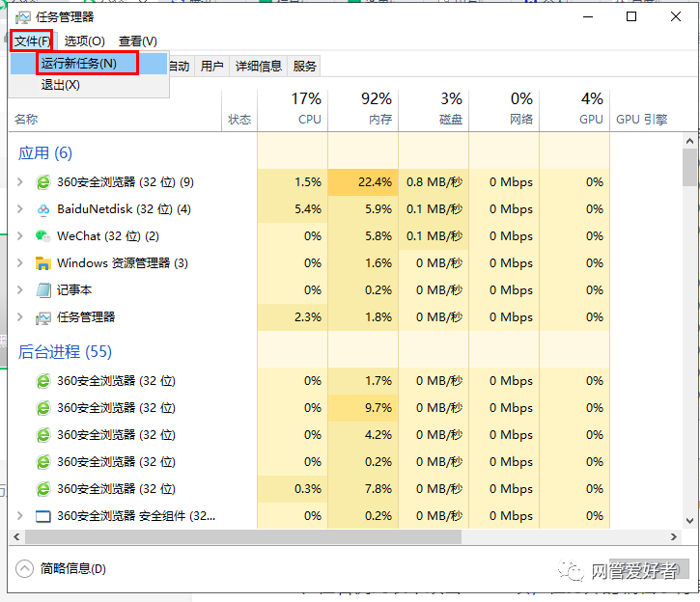Minimize the Task Manager window
Image resolution: width=700 pixels, height=602 pixels.
pos(588,17)
